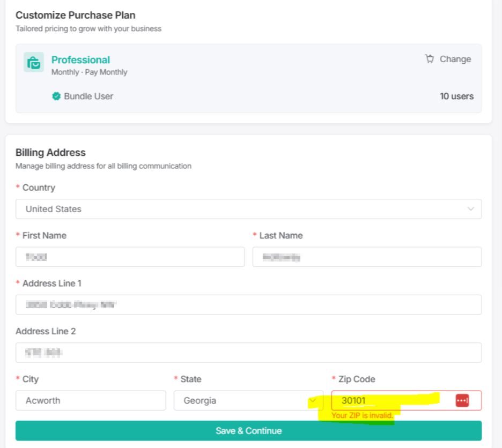Click into the Address Line 1 field

248,304
